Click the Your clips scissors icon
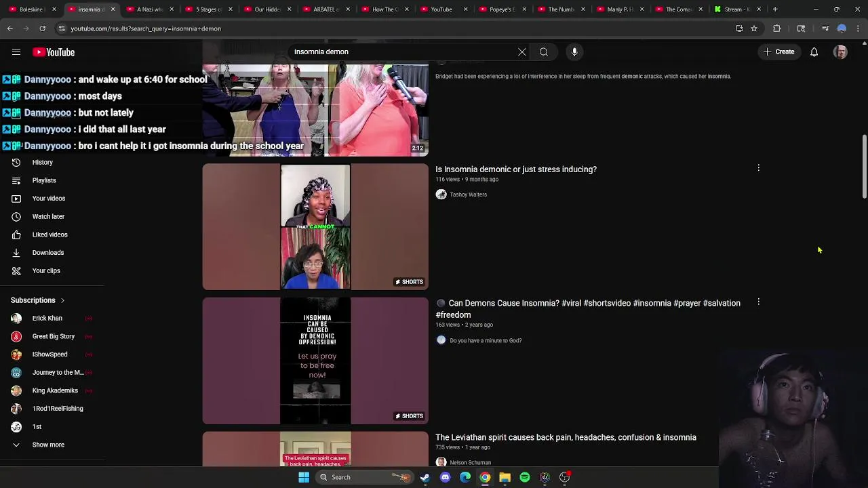 (16, 270)
